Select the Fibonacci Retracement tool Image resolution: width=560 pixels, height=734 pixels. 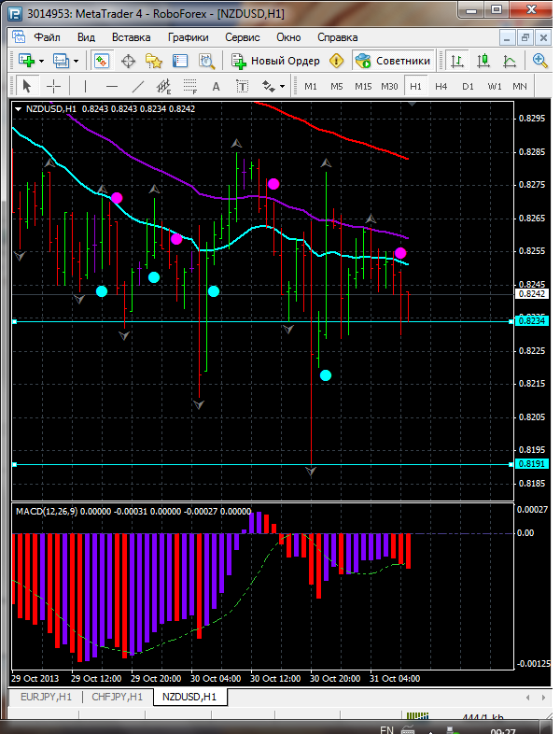click(190, 86)
